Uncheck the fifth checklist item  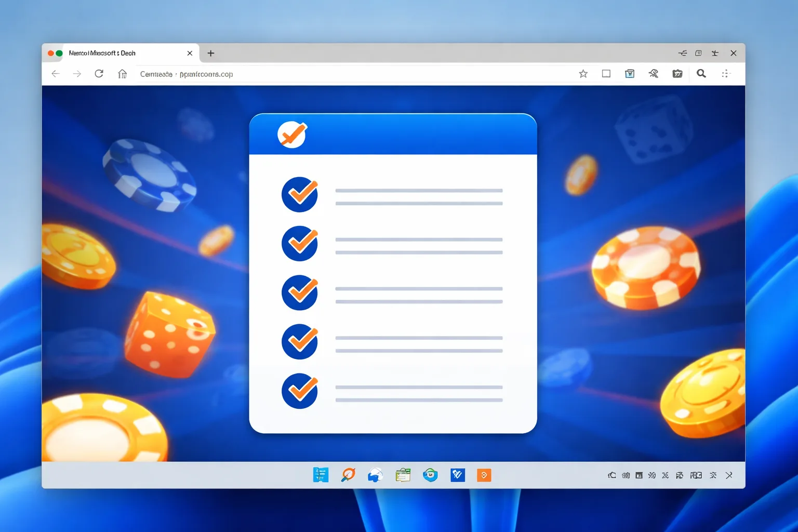pyautogui.click(x=300, y=391)
